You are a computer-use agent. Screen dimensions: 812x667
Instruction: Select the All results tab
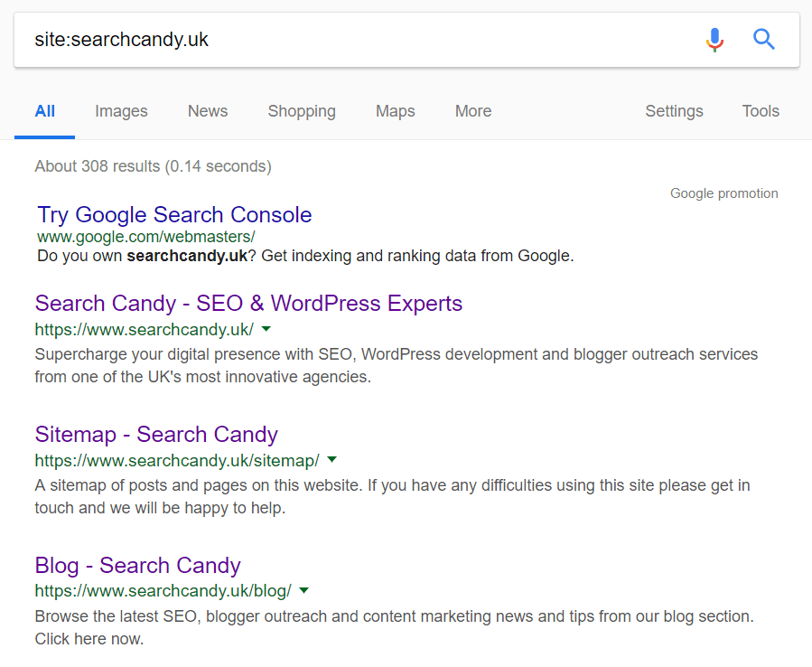(x=44, y=111)
